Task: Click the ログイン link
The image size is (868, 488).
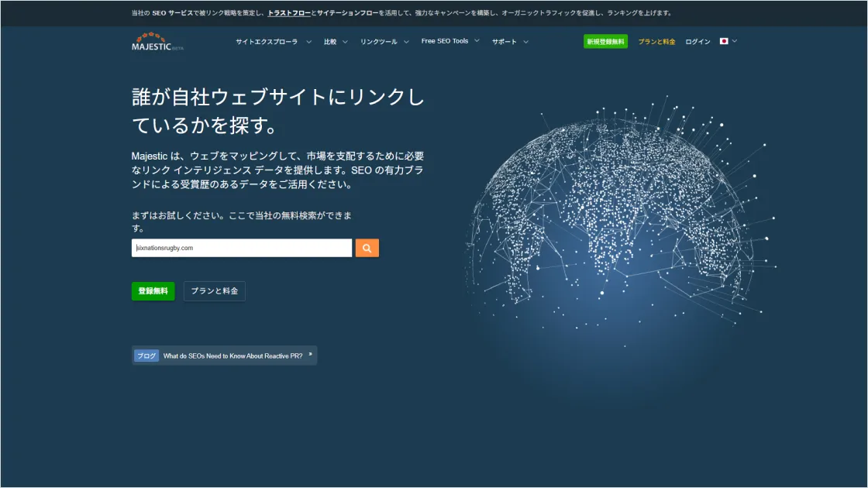Action: coord(697,42)
